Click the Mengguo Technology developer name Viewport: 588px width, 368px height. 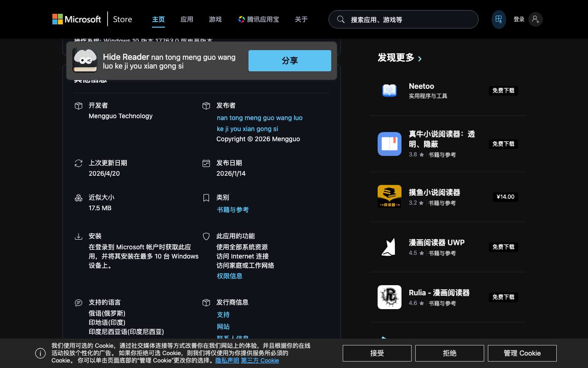click(x=121, y=116)
